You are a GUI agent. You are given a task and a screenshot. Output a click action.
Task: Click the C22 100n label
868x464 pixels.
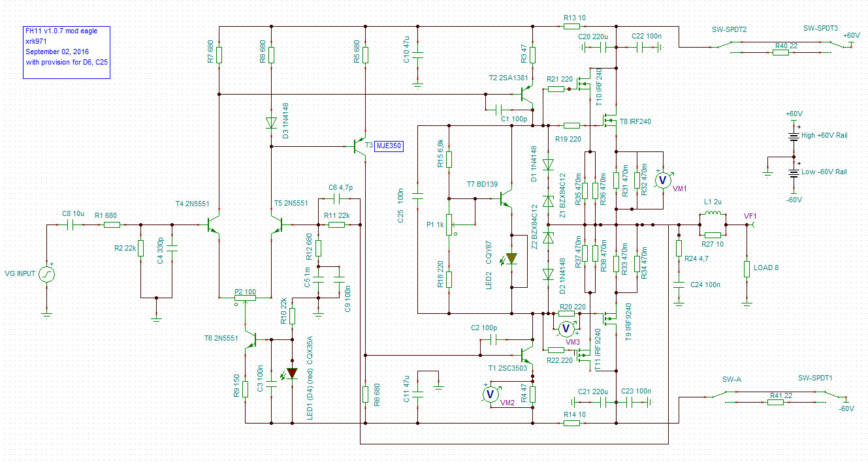pos(646,36)
